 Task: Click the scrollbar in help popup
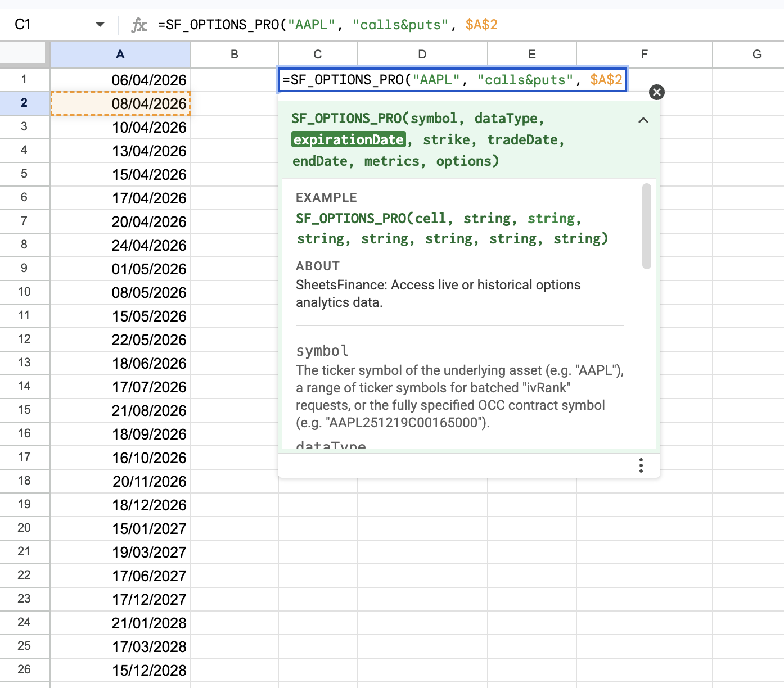647,226
